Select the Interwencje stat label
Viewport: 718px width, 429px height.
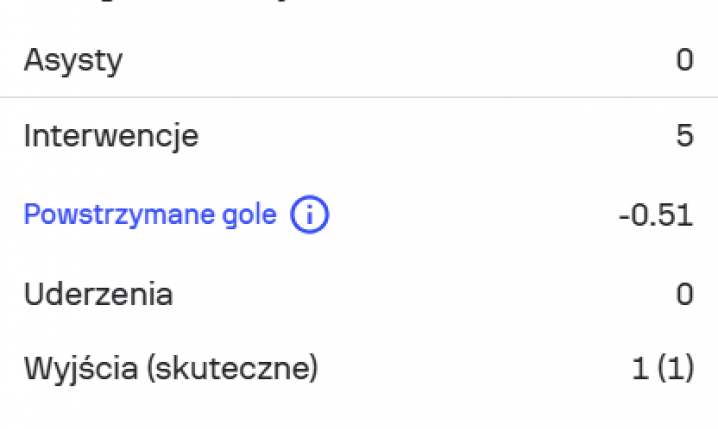111,136
